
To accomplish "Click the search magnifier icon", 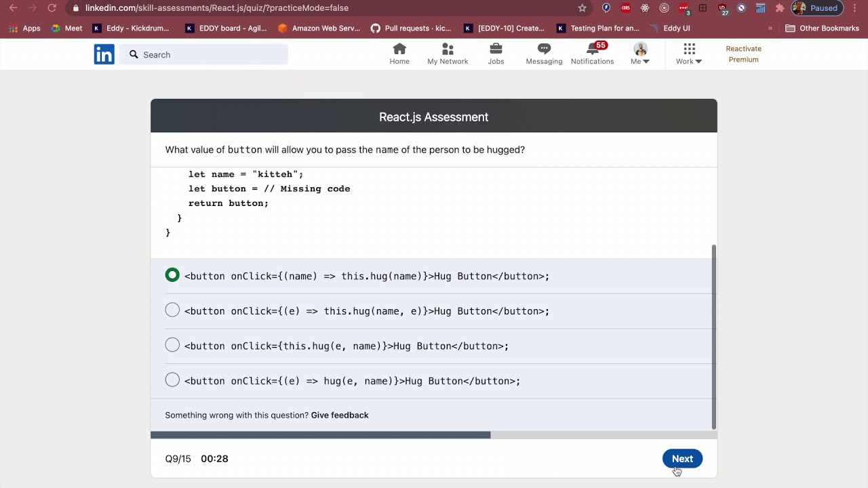I will click(134, 54).
